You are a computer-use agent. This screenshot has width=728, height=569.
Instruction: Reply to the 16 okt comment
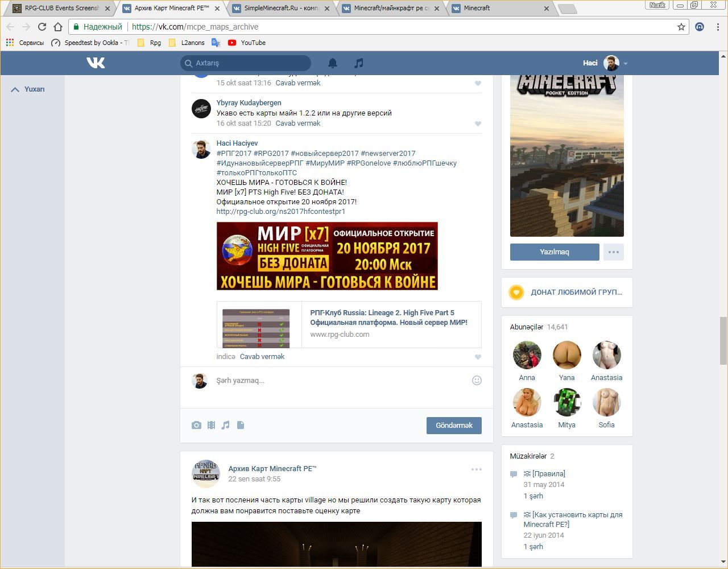coord(298,123)
